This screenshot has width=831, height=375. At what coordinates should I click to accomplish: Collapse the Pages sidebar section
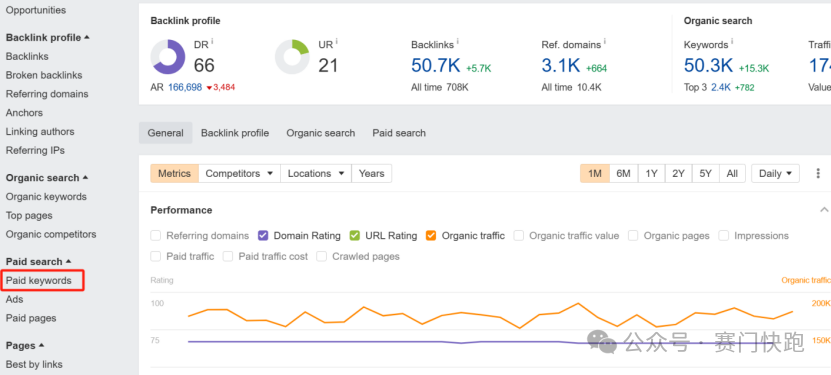(25, 345)
